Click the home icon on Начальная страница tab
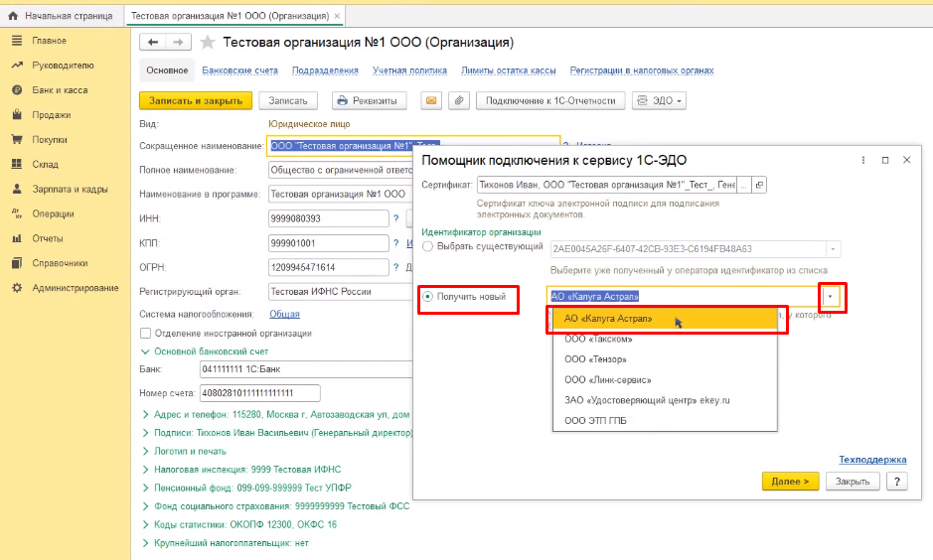The height and width of the screenshot is (560, 933). 13,16
